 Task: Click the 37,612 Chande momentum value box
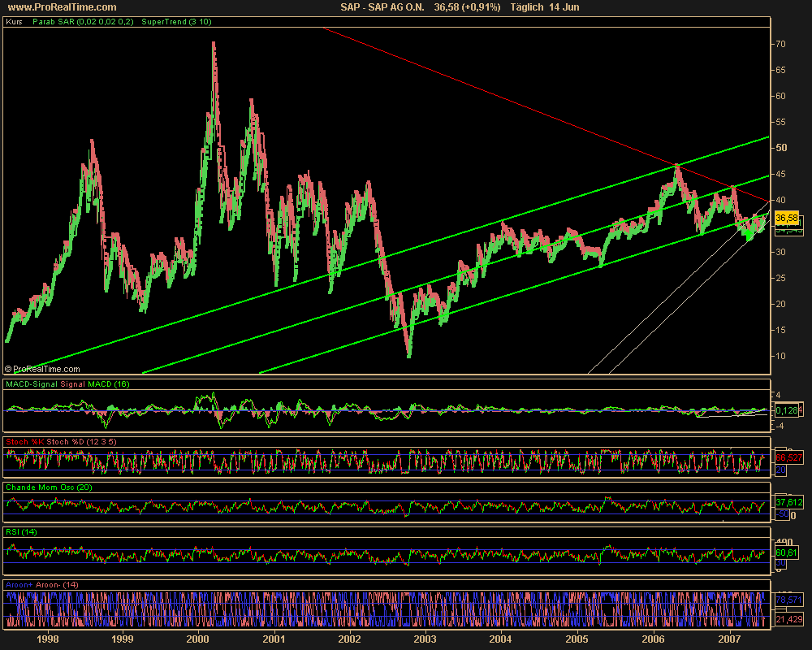(789, 500)
